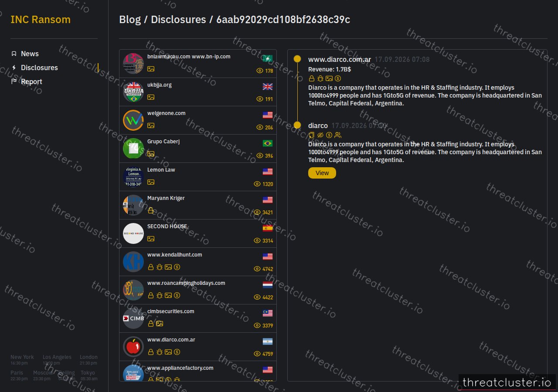Click the New York clock
558x392 pixels.
(x=22, y=360)
